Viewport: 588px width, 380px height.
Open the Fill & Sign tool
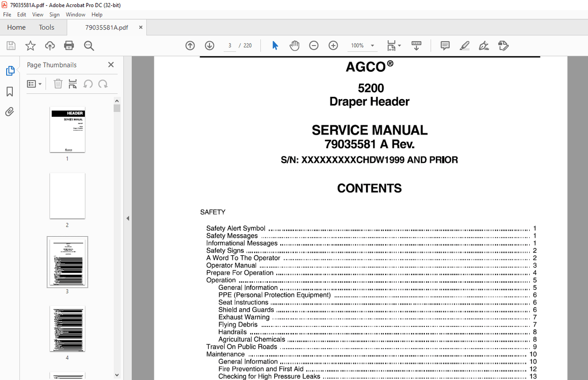click(484, 46)
